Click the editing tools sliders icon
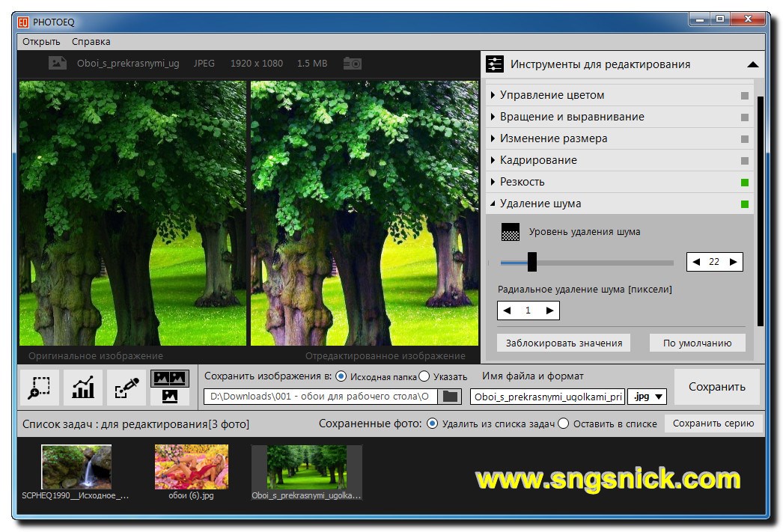 click(494, 64)
